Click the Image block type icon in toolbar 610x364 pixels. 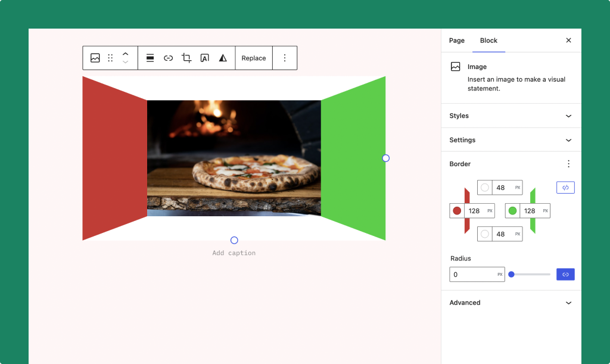coord(95,58)
